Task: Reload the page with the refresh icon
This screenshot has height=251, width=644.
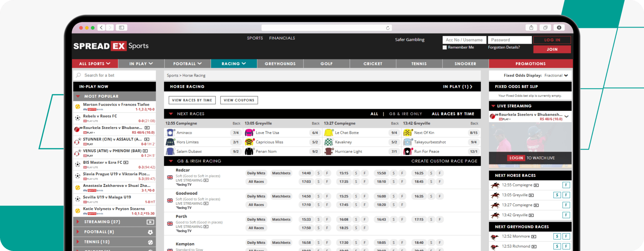Action: [388, 28]
